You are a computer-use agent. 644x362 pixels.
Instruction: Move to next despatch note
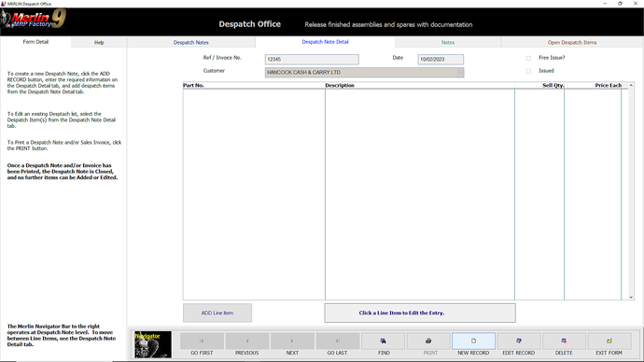tap(292, 341)
